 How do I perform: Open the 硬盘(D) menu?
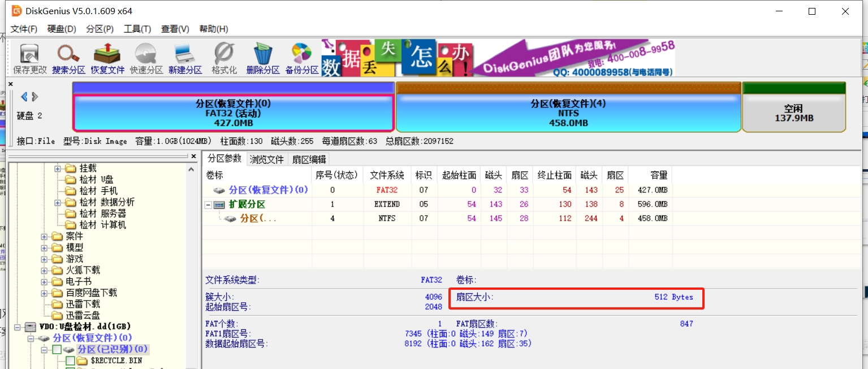pos(62,29)
